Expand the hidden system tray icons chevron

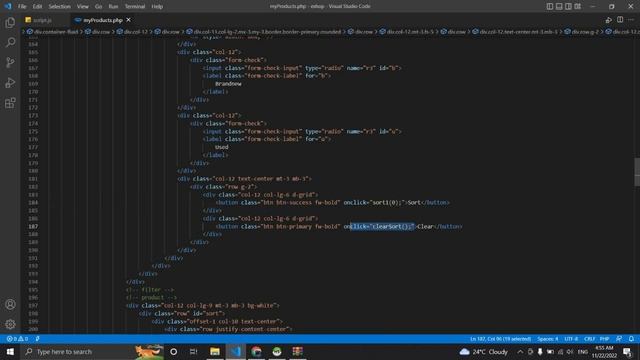520,351
